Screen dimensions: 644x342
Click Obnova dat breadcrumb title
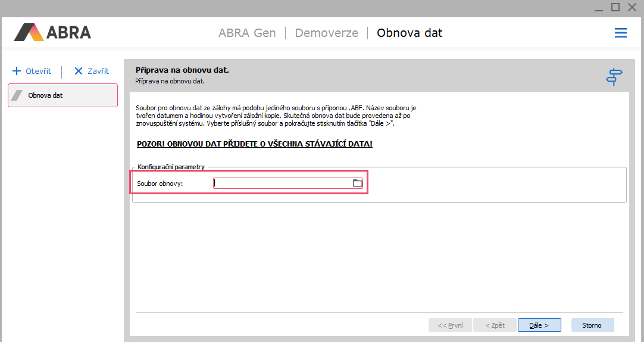[x=409, y=33]
